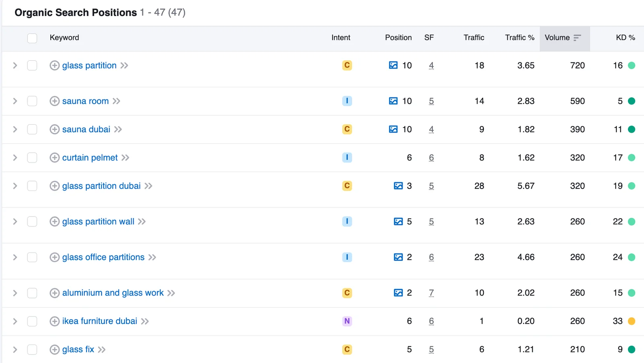Viewport: 644px width, 363px height.
Task: Click the double-arrow icon after glass office partitions
Action: (152, 257)
